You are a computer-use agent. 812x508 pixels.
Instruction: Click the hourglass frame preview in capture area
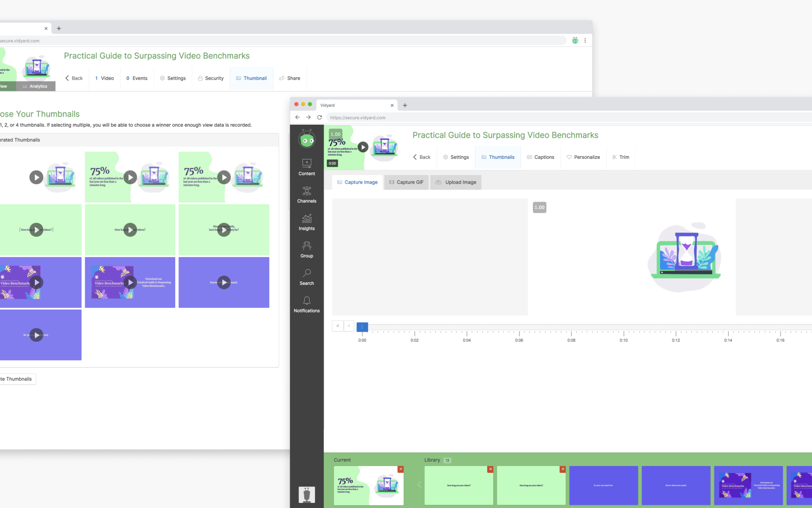pos(632,257)
